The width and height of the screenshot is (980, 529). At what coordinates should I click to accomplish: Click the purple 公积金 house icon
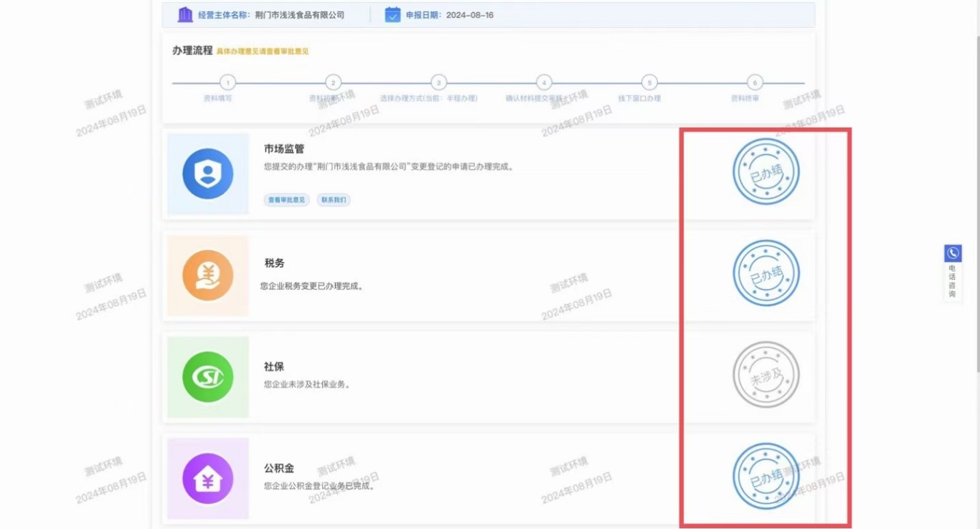pos(208,478)
